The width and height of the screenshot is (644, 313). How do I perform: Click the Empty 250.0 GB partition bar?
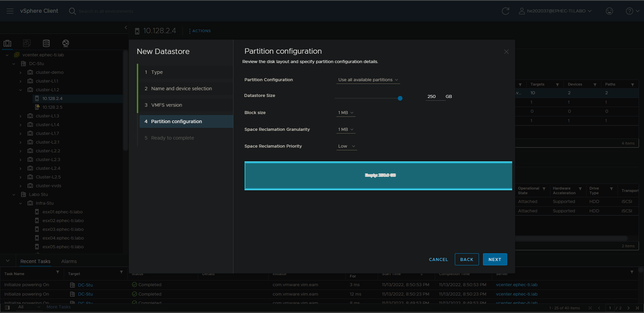pyautogui.click(x=378, y=175)
